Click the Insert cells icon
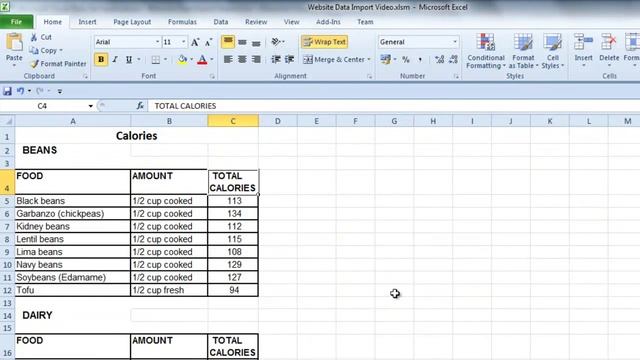This screenshot has height=360, width=640. (x=583, y=42)
